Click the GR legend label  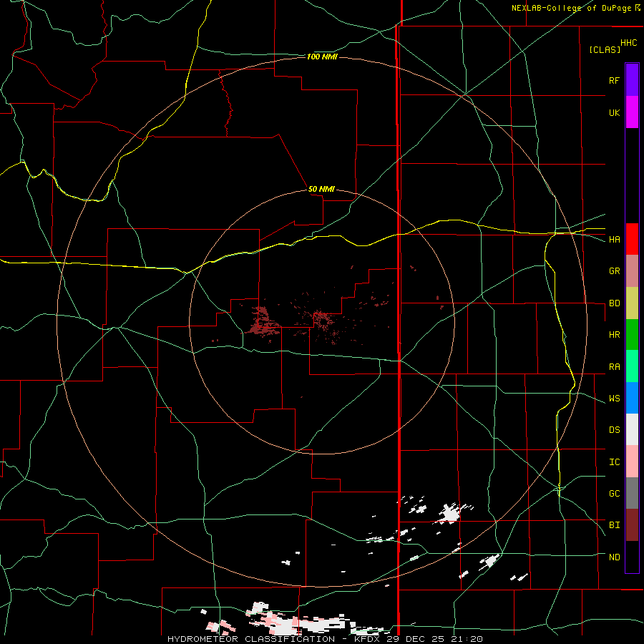pyautogui.click(x=614, y=271)
